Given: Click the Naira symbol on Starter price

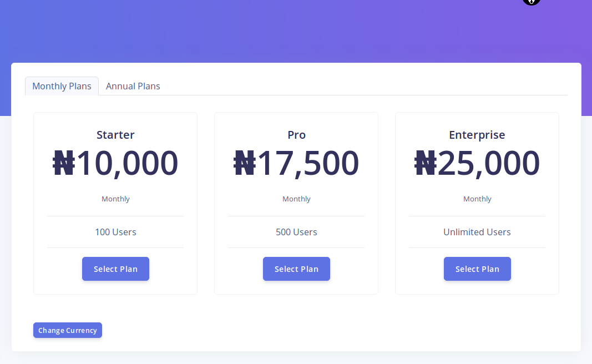Looking at the screenshot, I should (64, 163).
